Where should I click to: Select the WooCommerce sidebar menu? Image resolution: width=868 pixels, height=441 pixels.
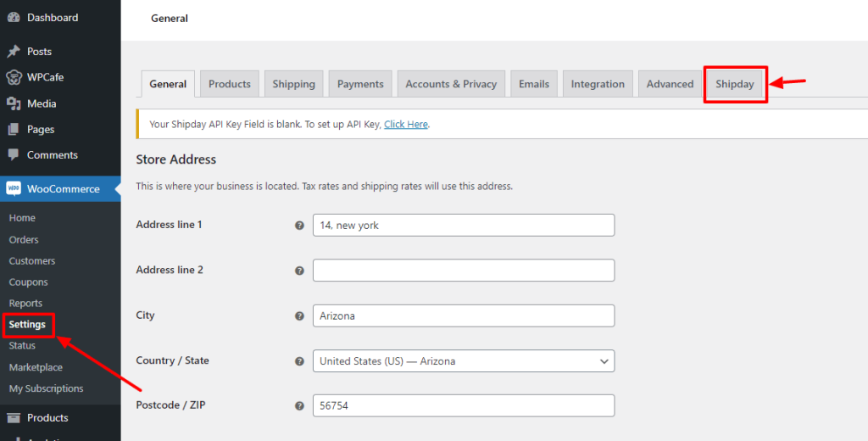pyautogui.click(x=60, y=189)
